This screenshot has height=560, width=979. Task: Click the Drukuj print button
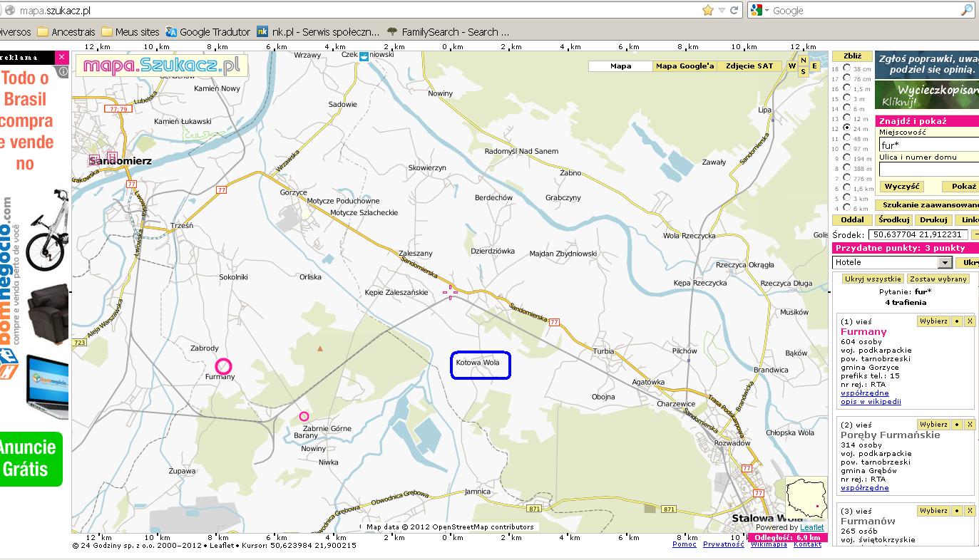pos(933,220)
